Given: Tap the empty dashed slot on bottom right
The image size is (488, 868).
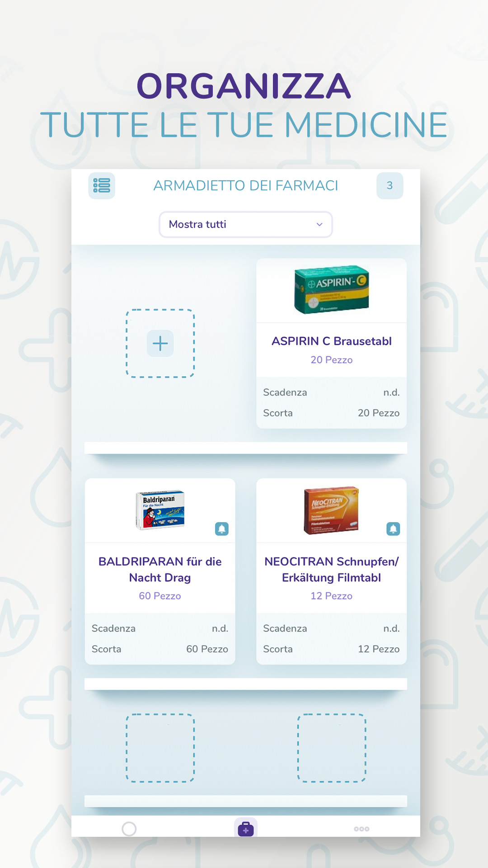Looking at the screenshot, I should [332, 748].
